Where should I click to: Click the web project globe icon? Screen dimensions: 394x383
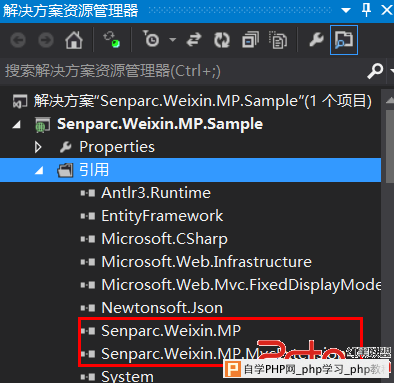pos(42,125)
